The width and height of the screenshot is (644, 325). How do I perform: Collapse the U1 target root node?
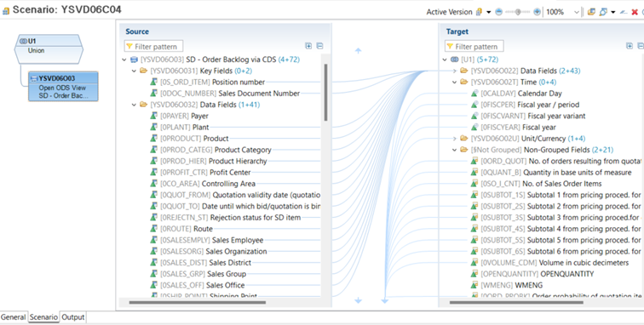click(x=445, y=60)
